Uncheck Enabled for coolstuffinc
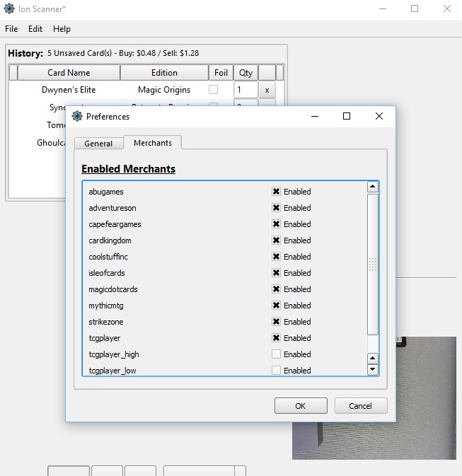462x476 pixels. (x=276, y=257)
